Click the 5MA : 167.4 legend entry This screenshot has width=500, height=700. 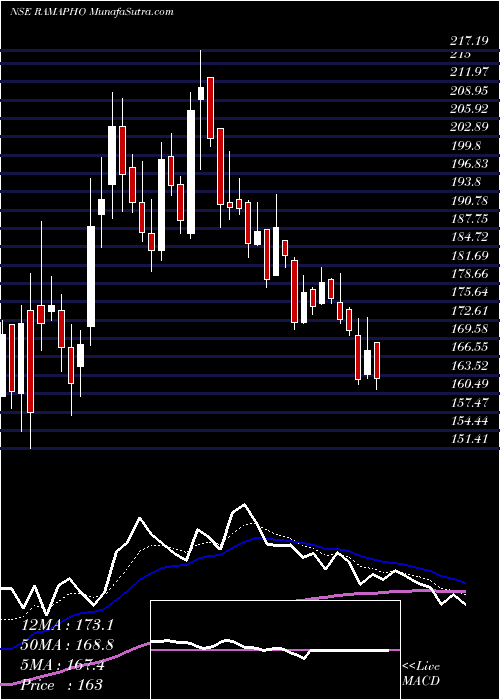[x=62, y=665]
